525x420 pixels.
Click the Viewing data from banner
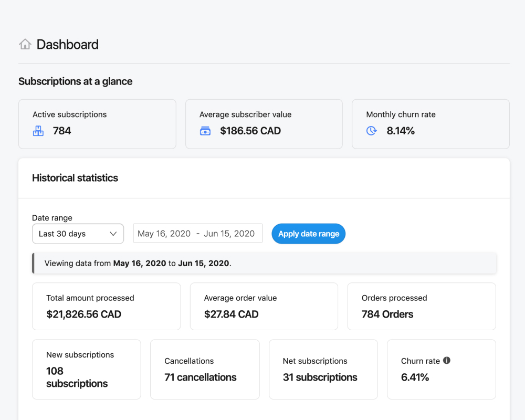pyautogui.click(x=264, y=264)
